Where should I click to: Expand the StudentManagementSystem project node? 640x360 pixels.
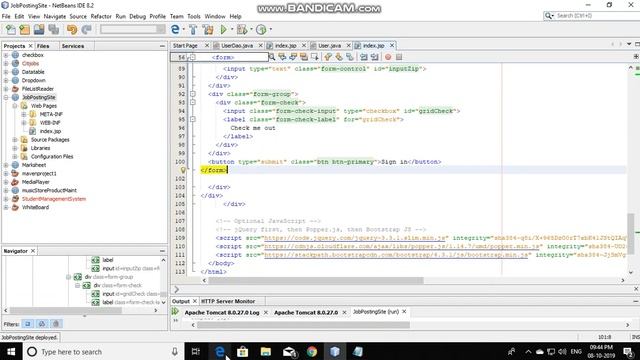point(6,199)
